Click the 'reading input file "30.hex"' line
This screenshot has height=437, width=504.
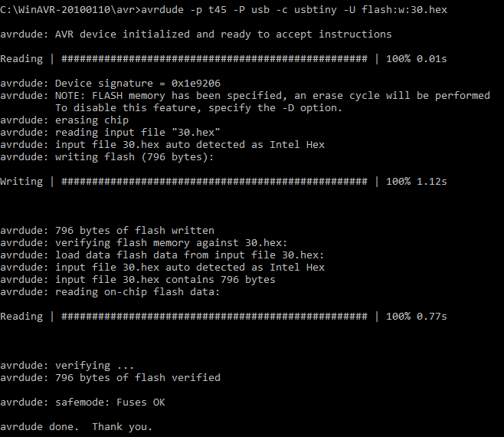(110, 133)
